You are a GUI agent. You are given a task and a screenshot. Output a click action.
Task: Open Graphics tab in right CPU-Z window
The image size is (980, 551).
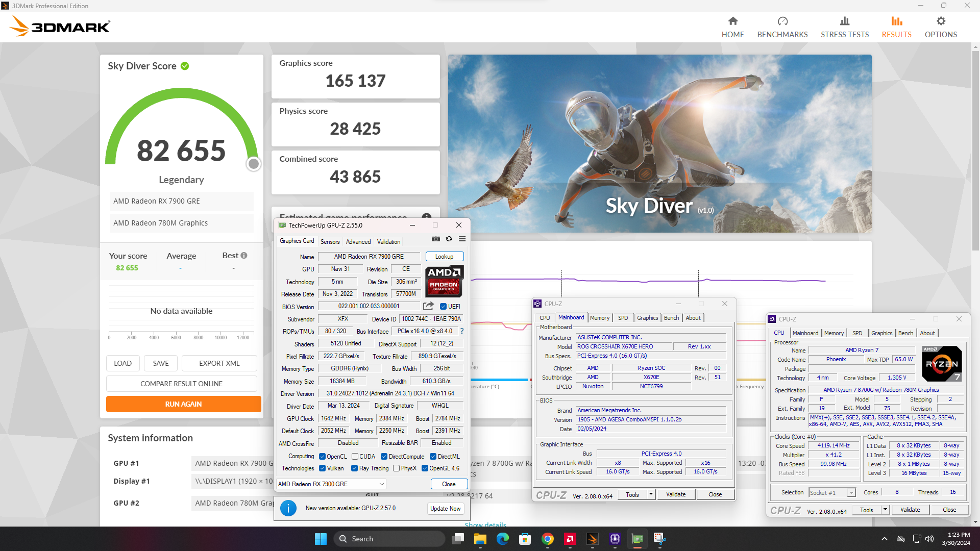881,333
